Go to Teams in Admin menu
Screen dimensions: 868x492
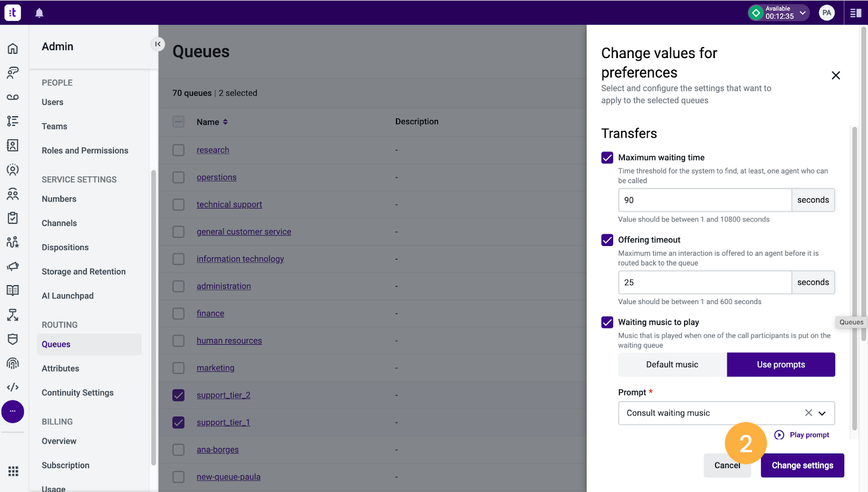pos(54,126)
